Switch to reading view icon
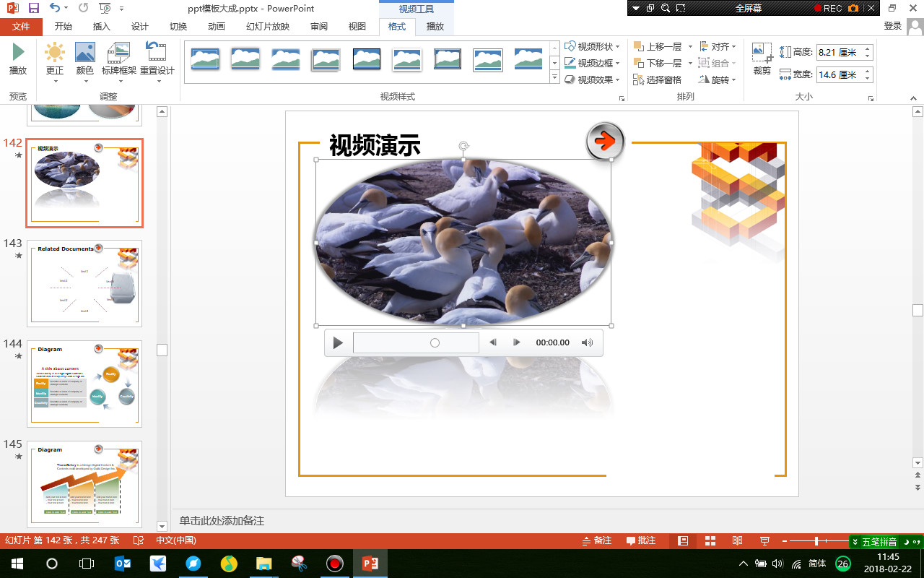Screen dimensions: 924x578 737,540
